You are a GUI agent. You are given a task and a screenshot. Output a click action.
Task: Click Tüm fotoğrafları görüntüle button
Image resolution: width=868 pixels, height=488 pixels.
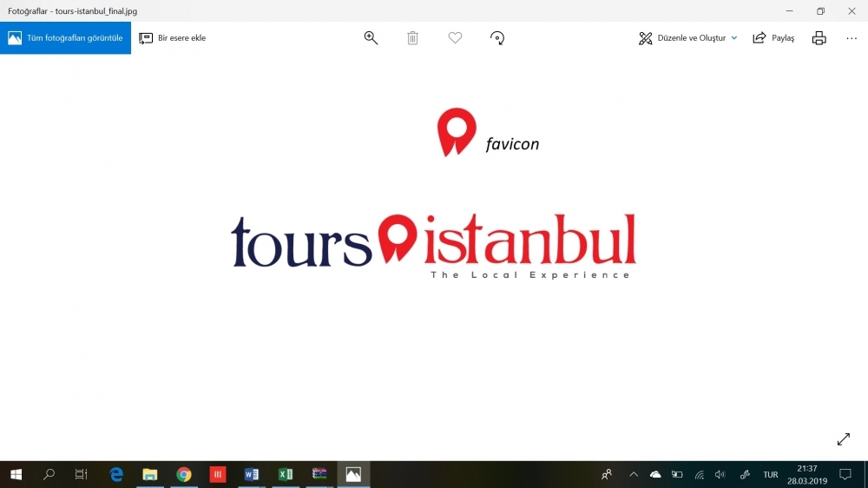click(x=66, y=38)
